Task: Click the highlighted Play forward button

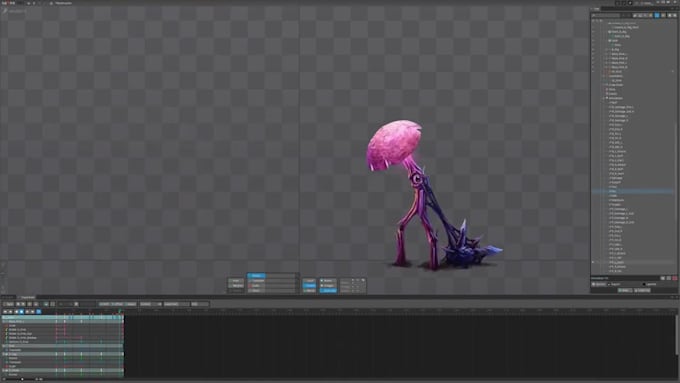Action: (22, 312)
